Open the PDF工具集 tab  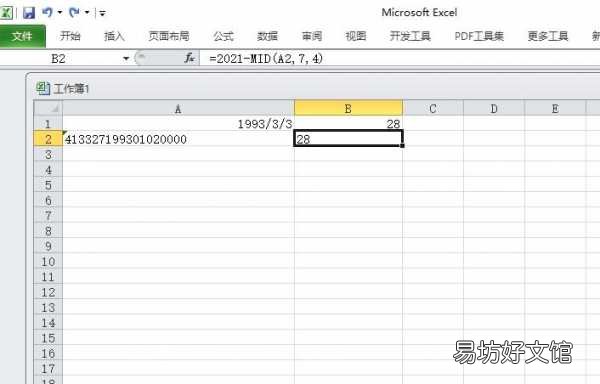pyautogui.click(x=479, y=36)
